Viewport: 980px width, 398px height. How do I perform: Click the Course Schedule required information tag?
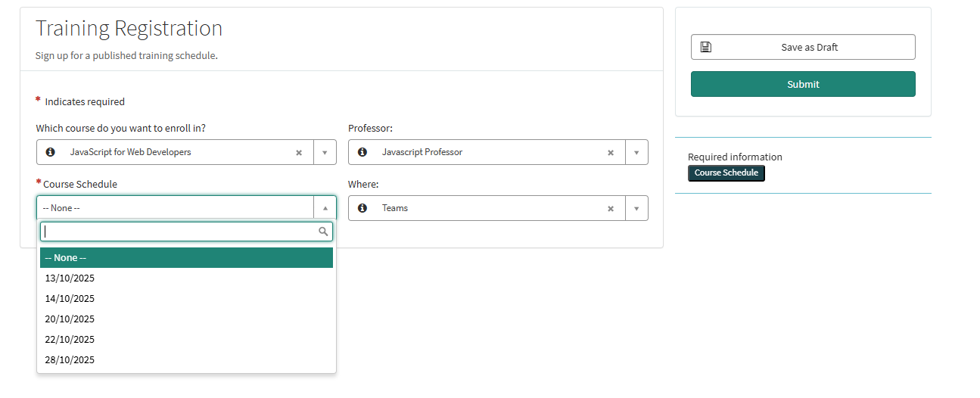[x=726, y=173]
